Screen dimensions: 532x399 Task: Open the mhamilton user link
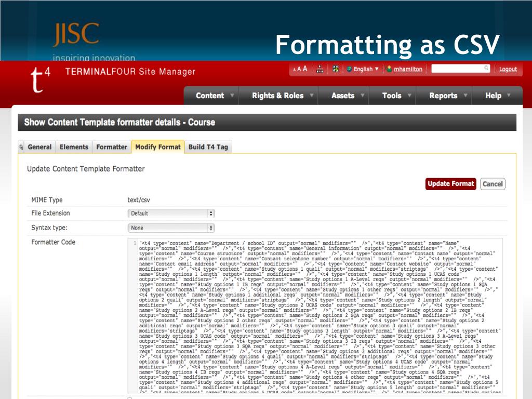pyautogui.click(x=408, y=69)
